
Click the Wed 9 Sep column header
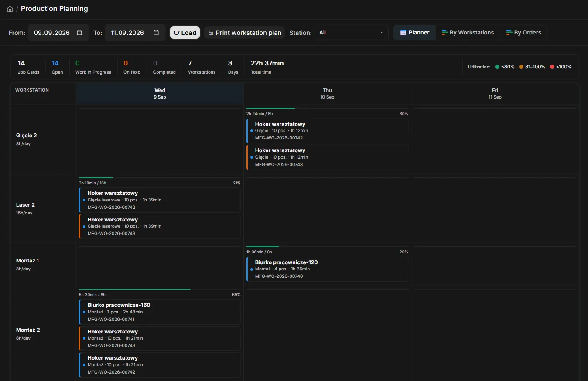point(160,94)
